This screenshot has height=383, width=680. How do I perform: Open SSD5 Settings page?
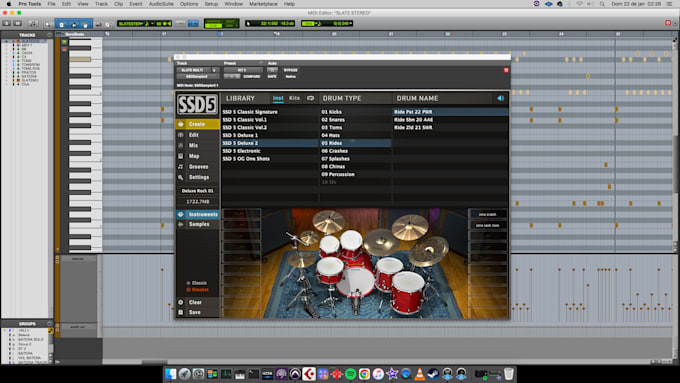197,177
